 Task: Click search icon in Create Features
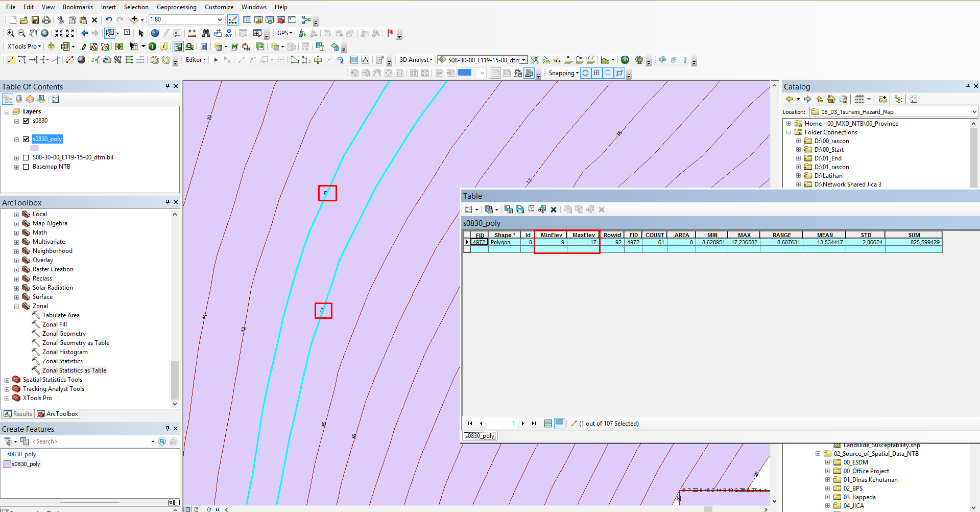(162, 441)
